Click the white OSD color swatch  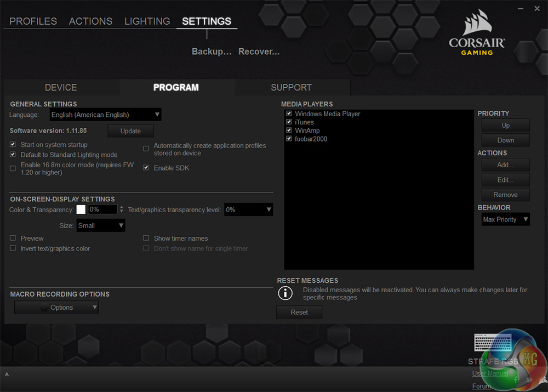81,209
